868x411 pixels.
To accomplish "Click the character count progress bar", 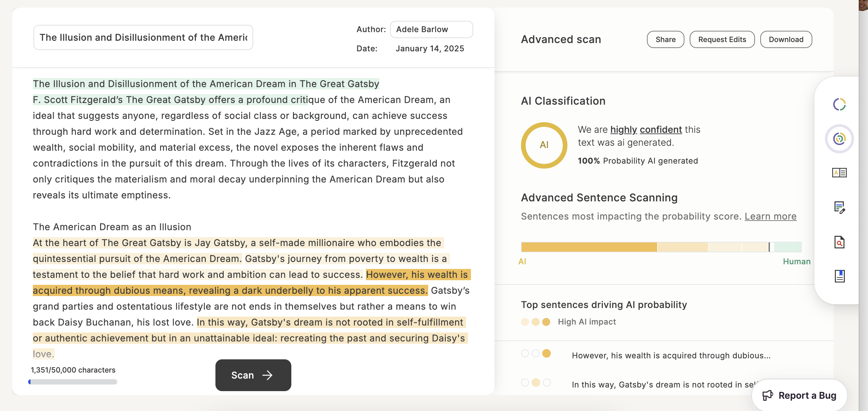I will (x=73, y=382).
